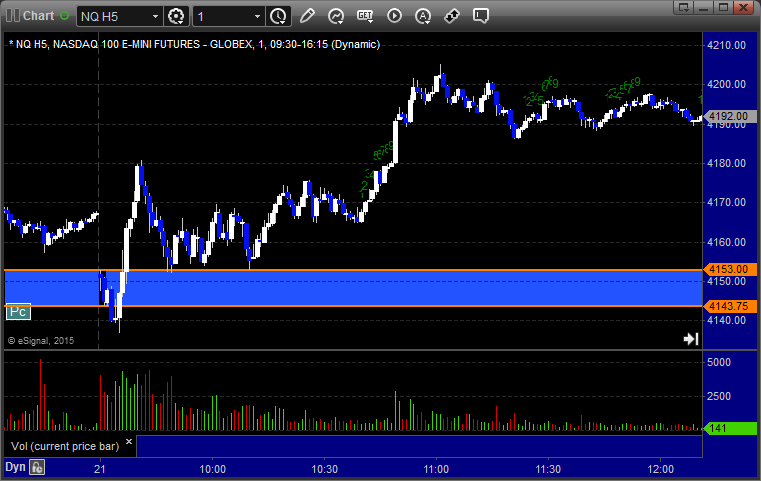Click the 4210.00 price axis label

point(727,46)
